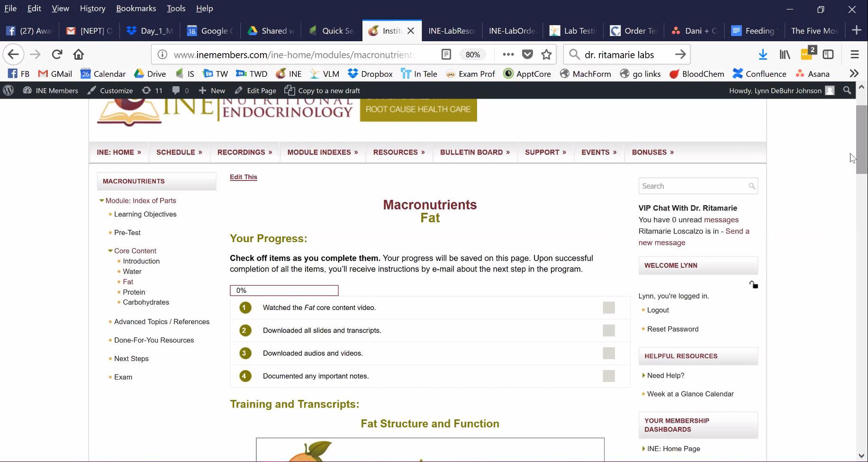This screenshot has width=868, height=462.
Task: Click the 'Edit This' link
Action: point(243,177)
